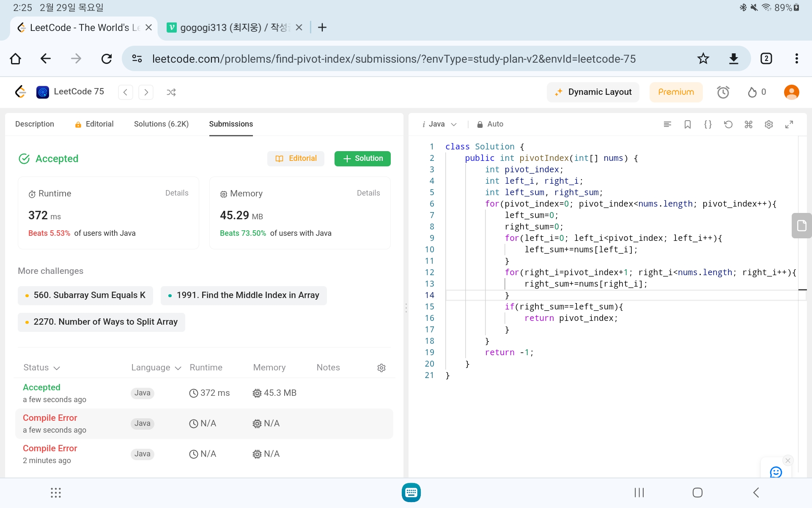This screenshot has height=508, width=812.
Task: Open the browser three-dot menu
Action: (797, 59)
